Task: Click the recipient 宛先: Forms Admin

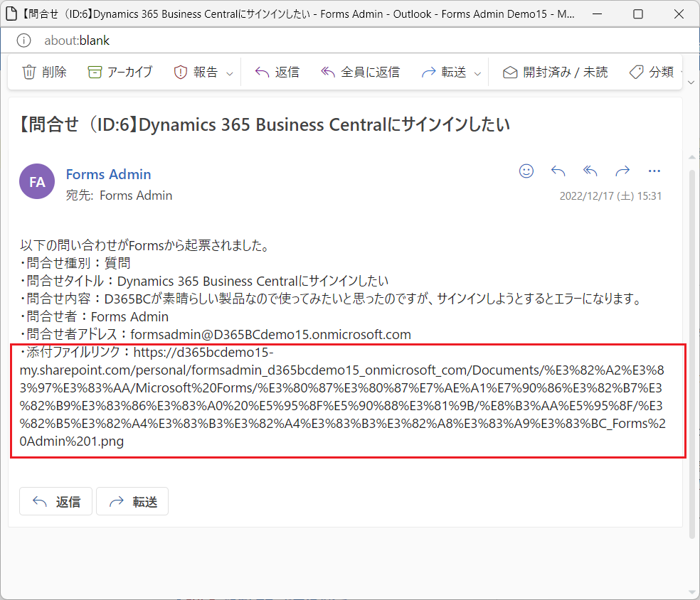Action: [119, 195]
